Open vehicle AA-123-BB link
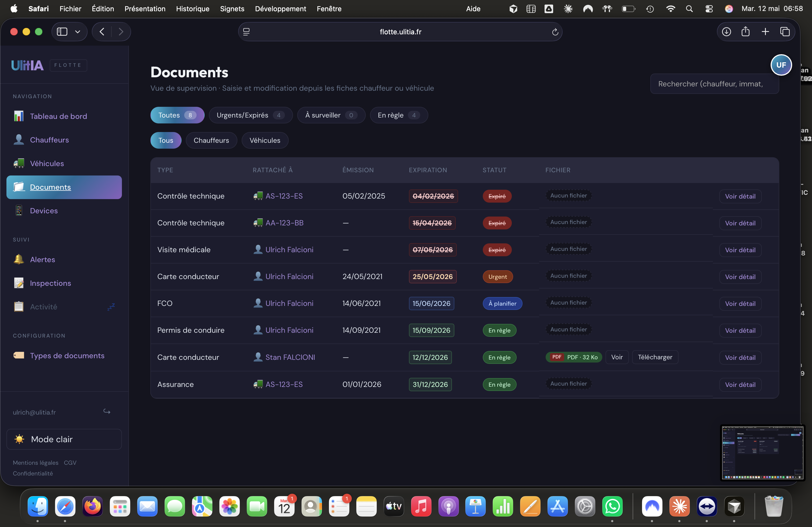Viewport: 812px width, 527px height. 284,223
